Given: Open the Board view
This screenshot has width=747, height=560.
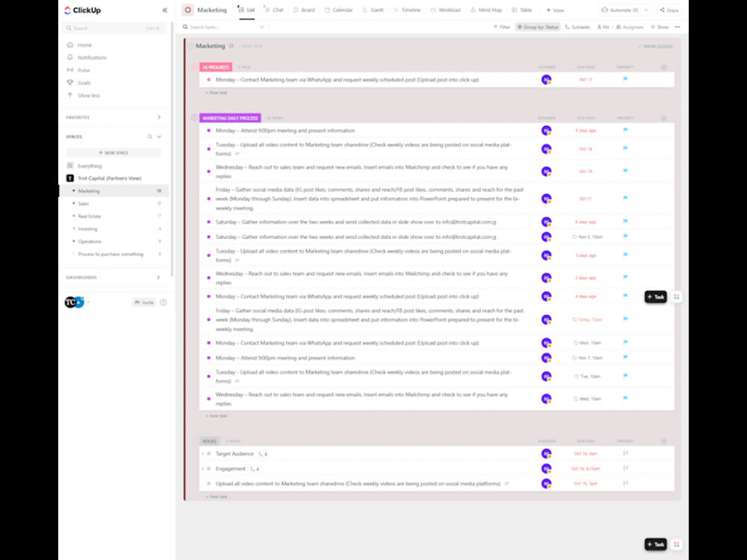Looking at the screenshot, I should [302, 10].
